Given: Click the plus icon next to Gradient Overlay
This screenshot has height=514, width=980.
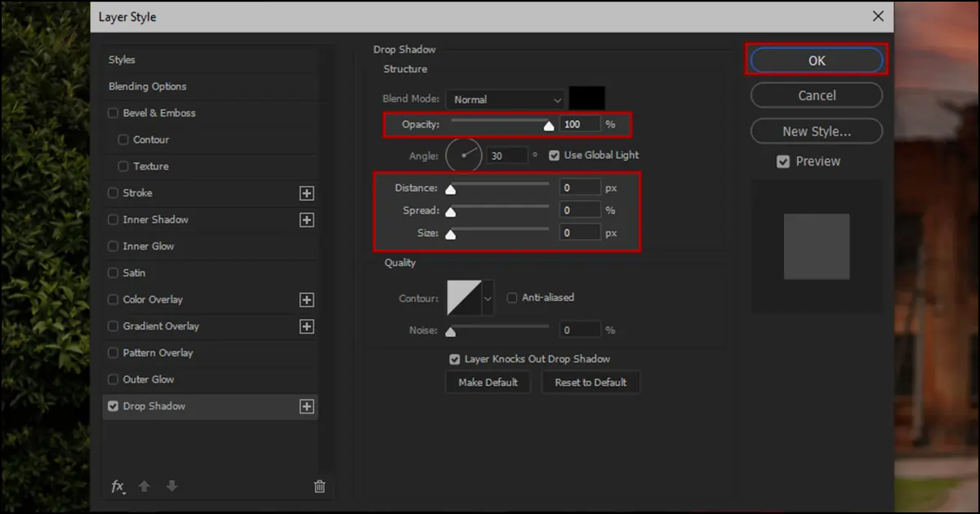Looking at the screenshot, I should [x=306, y=326].
